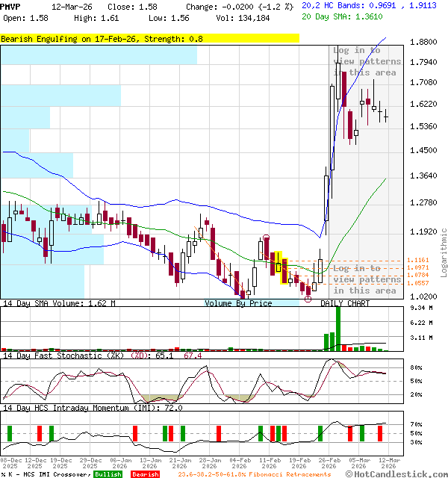Click the yellow Bearish Engulfing pattern banner
This screenshot has width=448, height=478.
(x=149, y=38)
